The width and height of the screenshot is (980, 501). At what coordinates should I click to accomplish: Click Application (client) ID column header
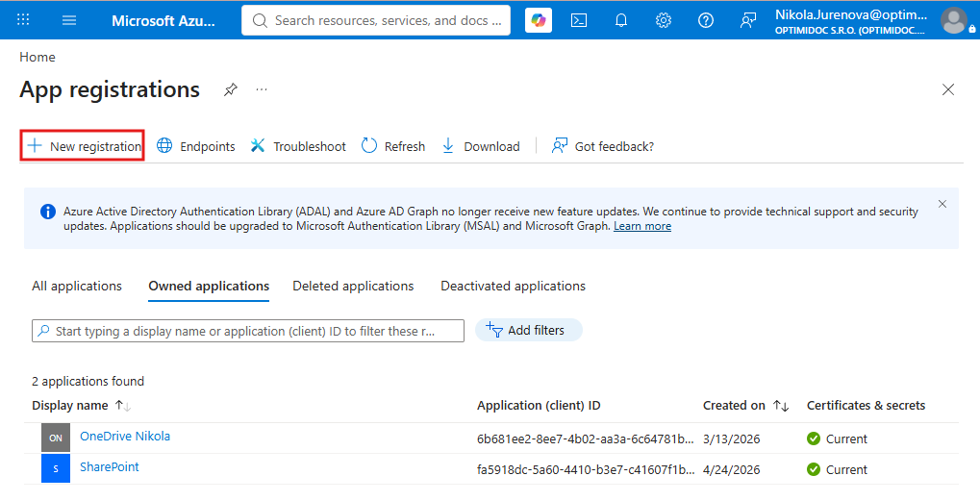click(539, 406)
